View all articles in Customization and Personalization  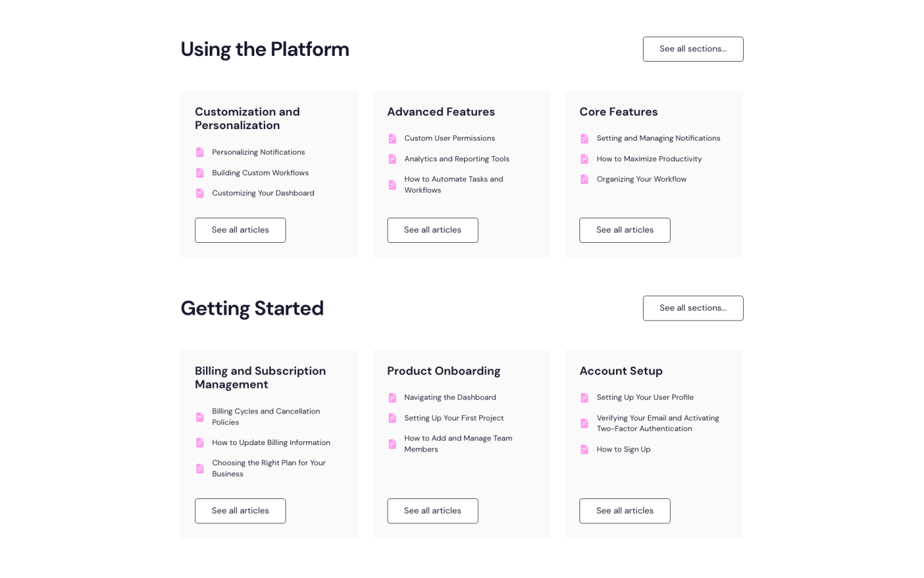[x=240, y=230]
